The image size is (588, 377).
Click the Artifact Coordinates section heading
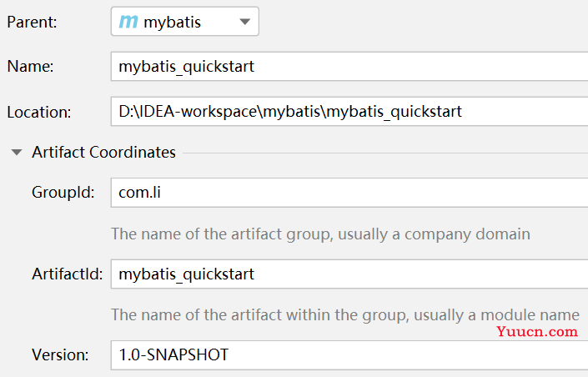point(104,153)
